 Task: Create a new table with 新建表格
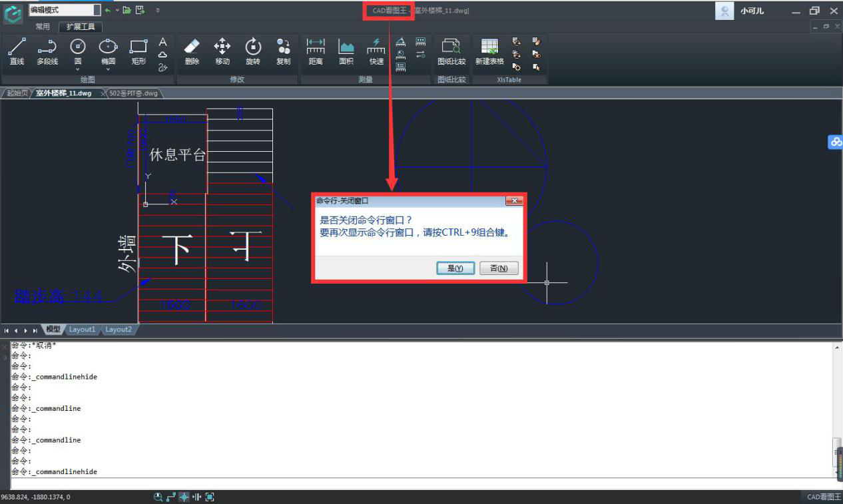[x=489, y=52]
